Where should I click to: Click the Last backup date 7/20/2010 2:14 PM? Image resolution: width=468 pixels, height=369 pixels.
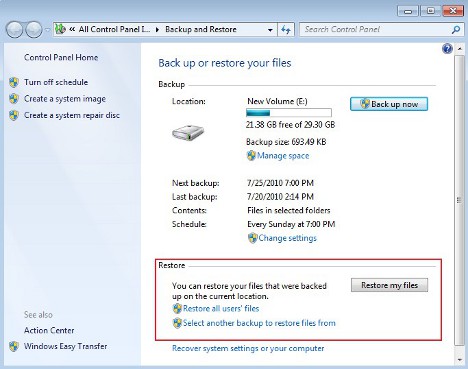pos(280,197)
